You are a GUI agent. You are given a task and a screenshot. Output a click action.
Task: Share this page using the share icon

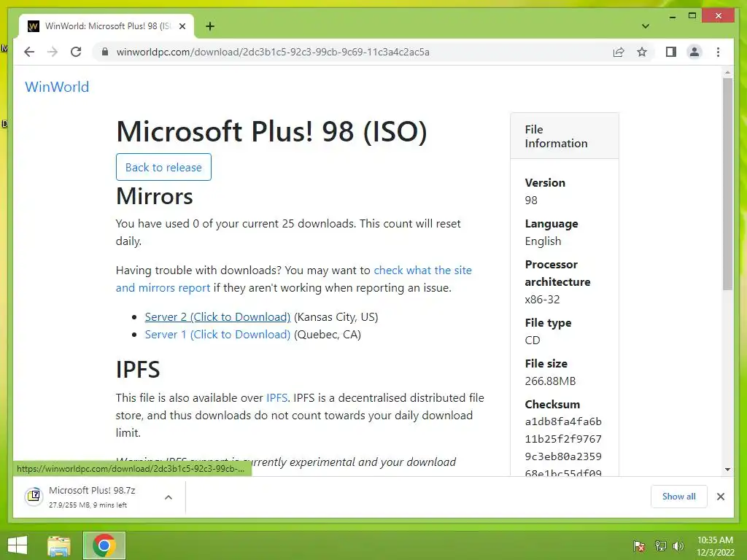[619, 52]
